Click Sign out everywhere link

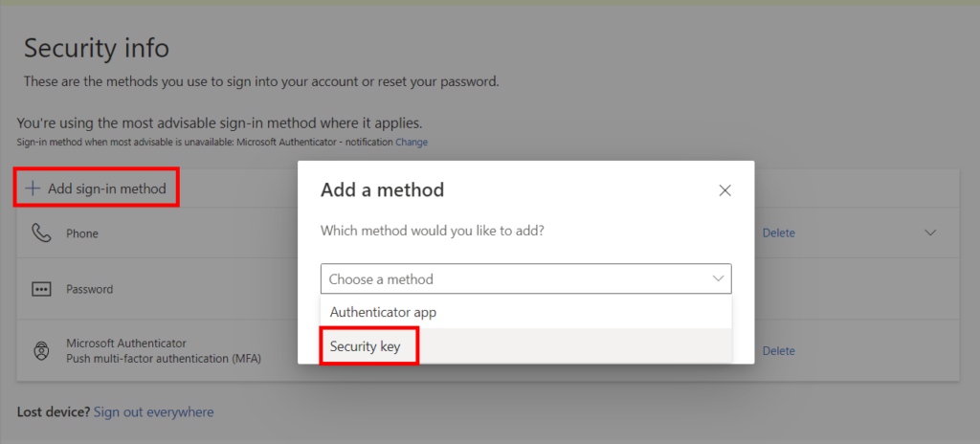tap(154, 412)
